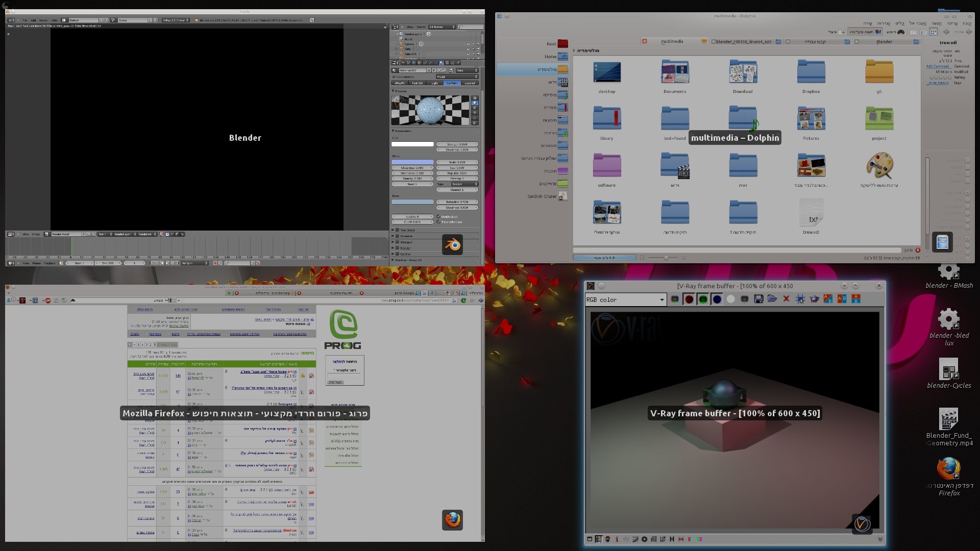Screen dimensions: 980x551
Task: Click the PROG logo on the Firefox page
Action: [344, 330]
